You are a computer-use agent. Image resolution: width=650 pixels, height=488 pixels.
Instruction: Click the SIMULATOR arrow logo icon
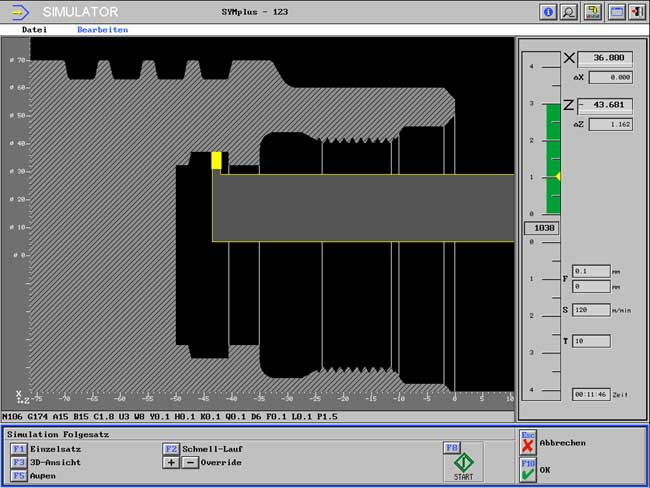(20, 12)
